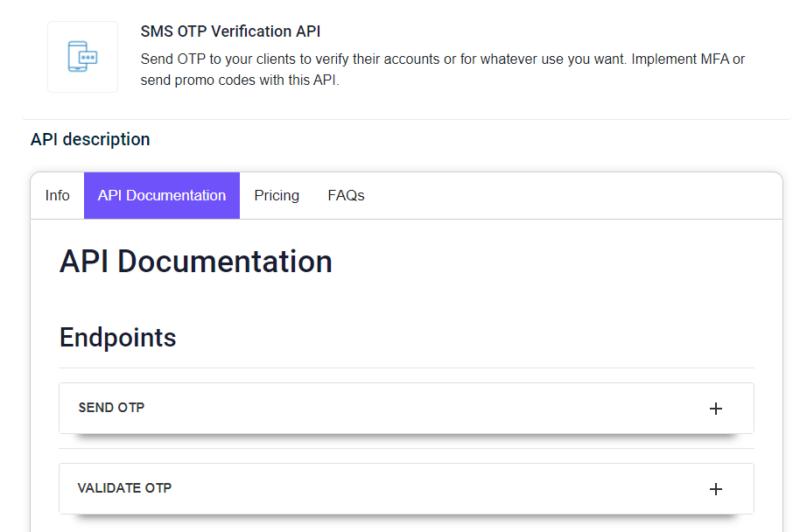The width and height of the screenshot is (793, 532).
Task: Open the SEND OTP endpoint label
Action: click(111, 408)
